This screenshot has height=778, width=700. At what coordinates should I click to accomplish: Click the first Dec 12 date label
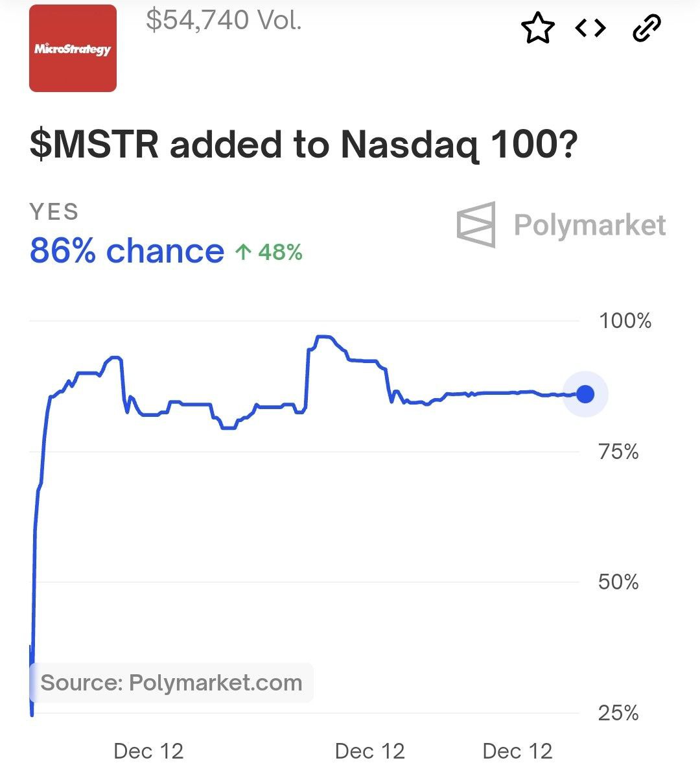coord(148,751)
